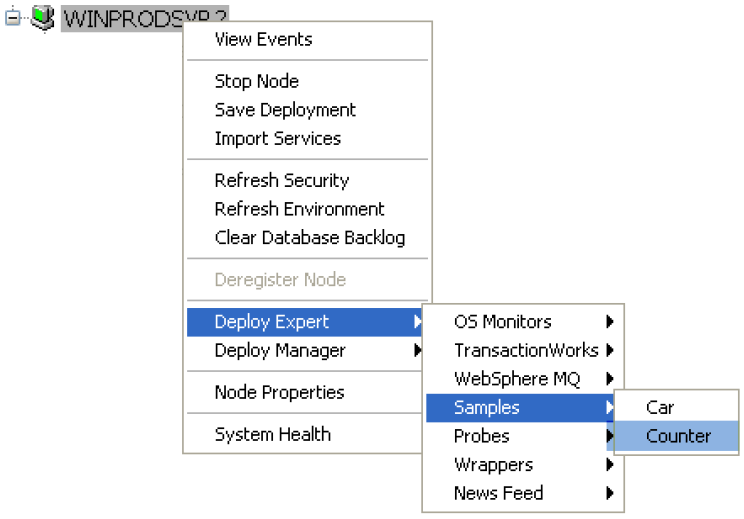The height and width of the screenshot is (519, 744).
Task: Open the WebSphere MQ submenu
Action: click(523, 379)
